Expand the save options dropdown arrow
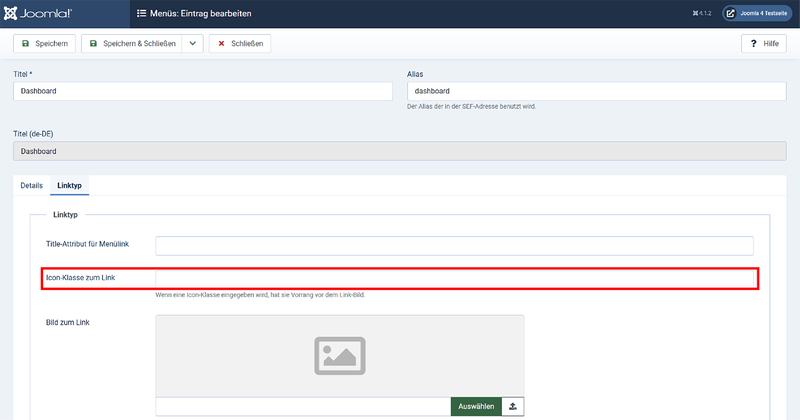Viewport: 800px width, 420px height. tap(193, 44)
